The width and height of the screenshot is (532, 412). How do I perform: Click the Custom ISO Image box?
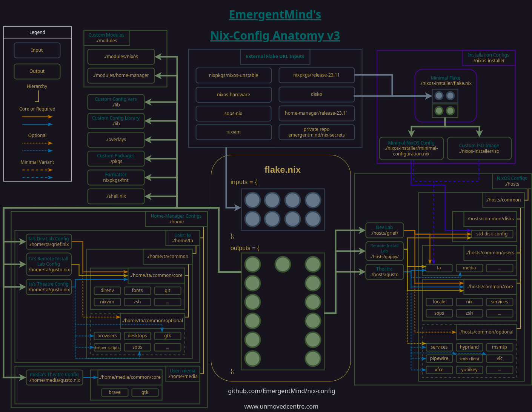pyautogui.click(x=479, y=148)
